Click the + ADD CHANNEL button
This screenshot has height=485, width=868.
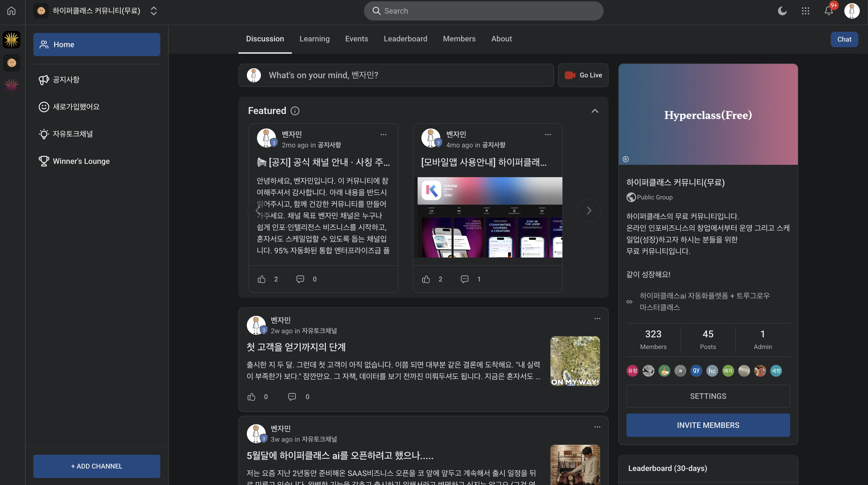coord(97,466)
